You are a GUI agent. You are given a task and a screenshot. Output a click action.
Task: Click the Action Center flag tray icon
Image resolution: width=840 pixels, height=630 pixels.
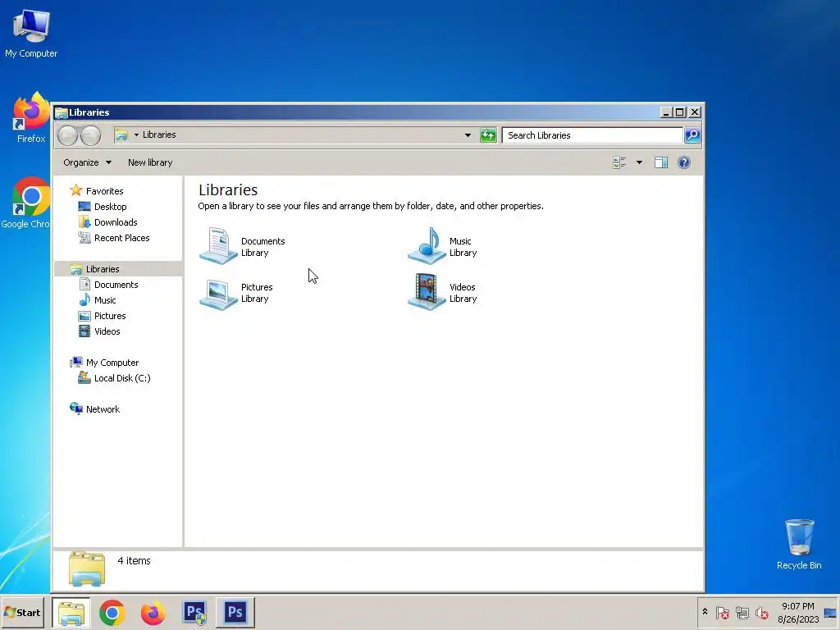[x=722, y=612]
